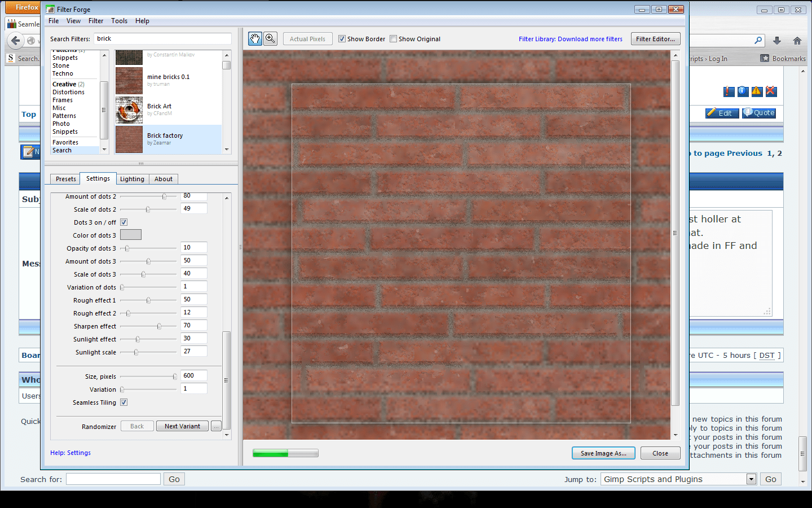Open the Filter Library download link
The image size is (812, 508).
570,38
